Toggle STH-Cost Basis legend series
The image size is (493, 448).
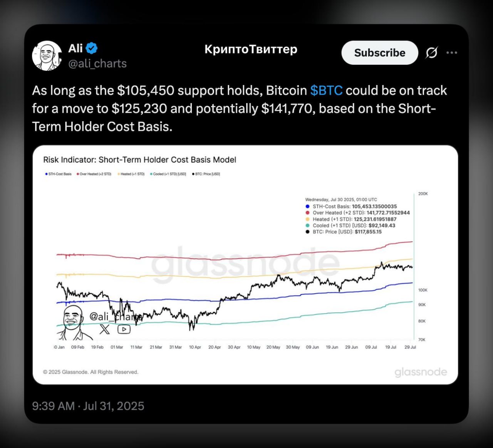tap(58, 174)
